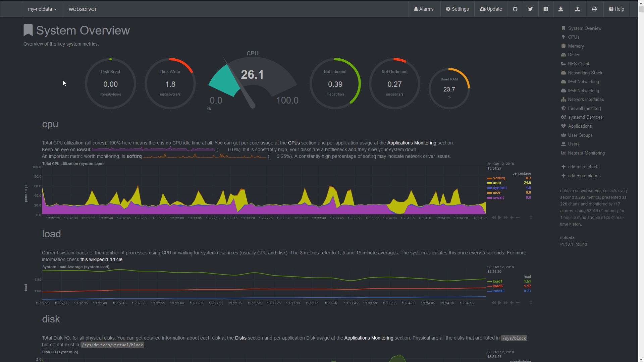Expand the Disks section in sidebar

pos(573,55)
